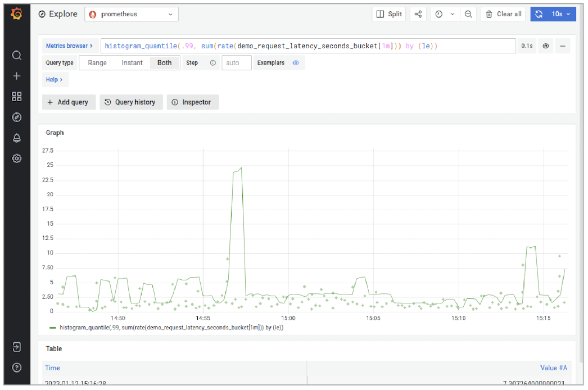Expand the Metrics browser
The image size is (588, 390).
69,46
